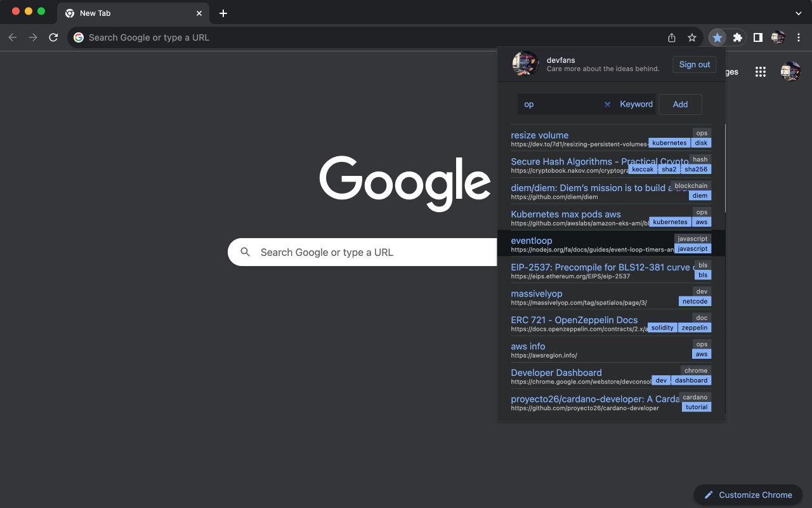
Task: Click the "sha256" tag
Action: click(696, 170)
